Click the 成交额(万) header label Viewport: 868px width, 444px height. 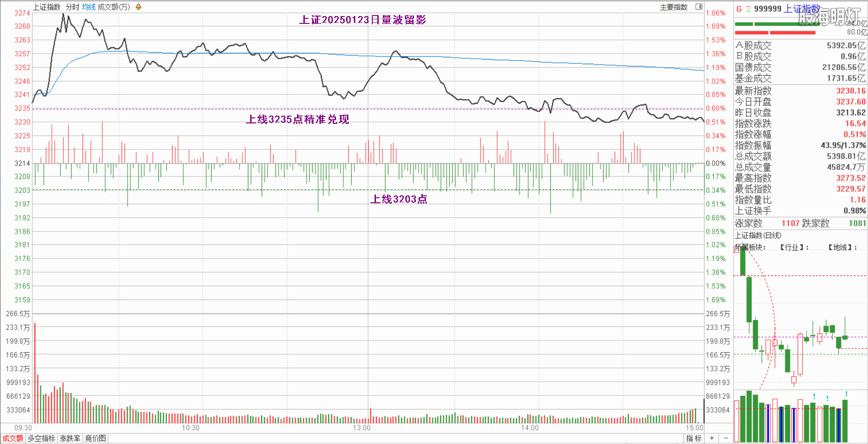click(114, 7)
